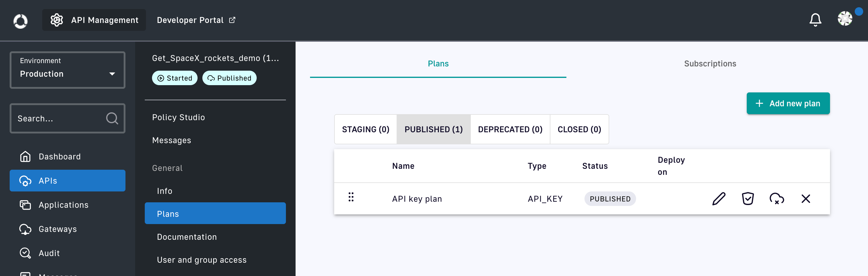Click the 'Deploy on' column header
The width and height of the screenshot is (868, 276).
[x=671, y=166]
